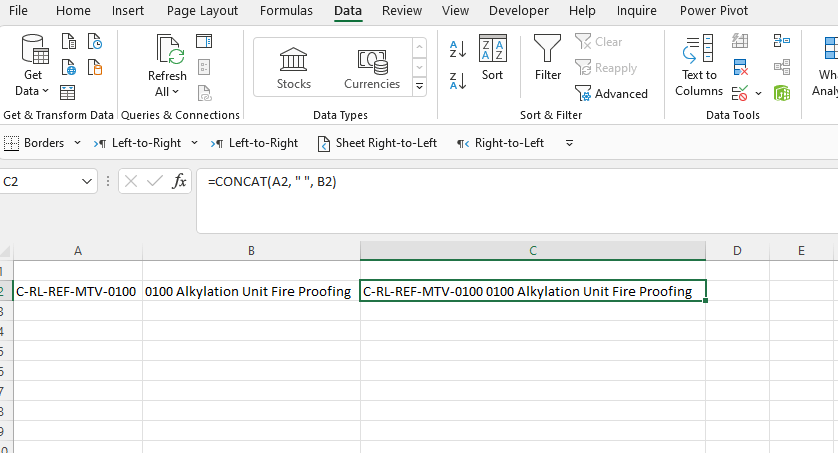838x453 pixels.
Task: Toggle the Filter on selected cells
Action: click(548, 58)
